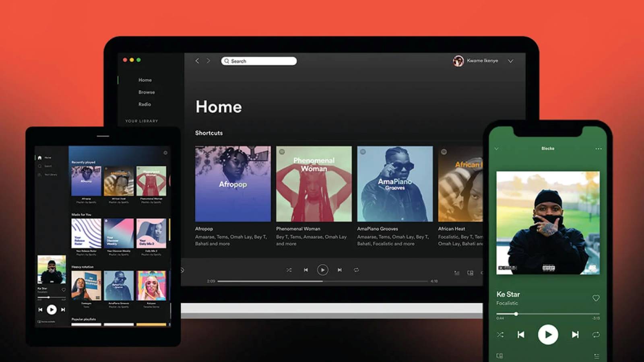The height and width of the screenshot is (362, 644).
Task: Open three-dot menu on phone player
Action: coord(599,149)
